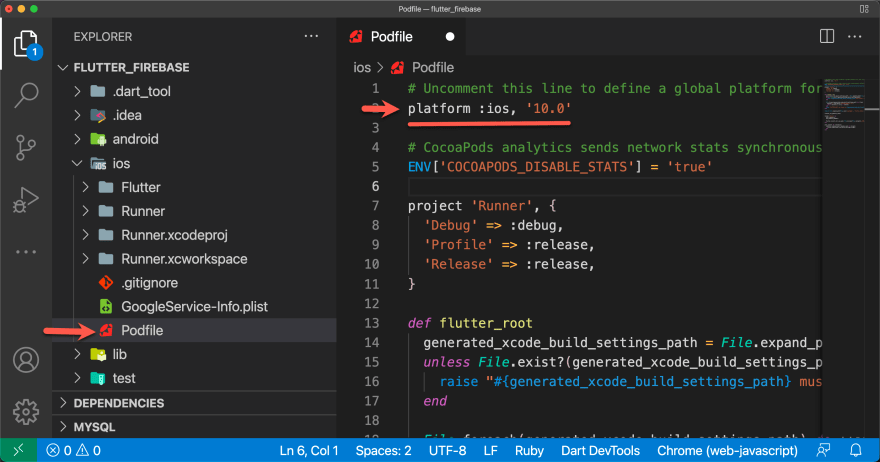Expand the Flutter folder
Viewport: 880px width, 462px height.
(86, 187)
